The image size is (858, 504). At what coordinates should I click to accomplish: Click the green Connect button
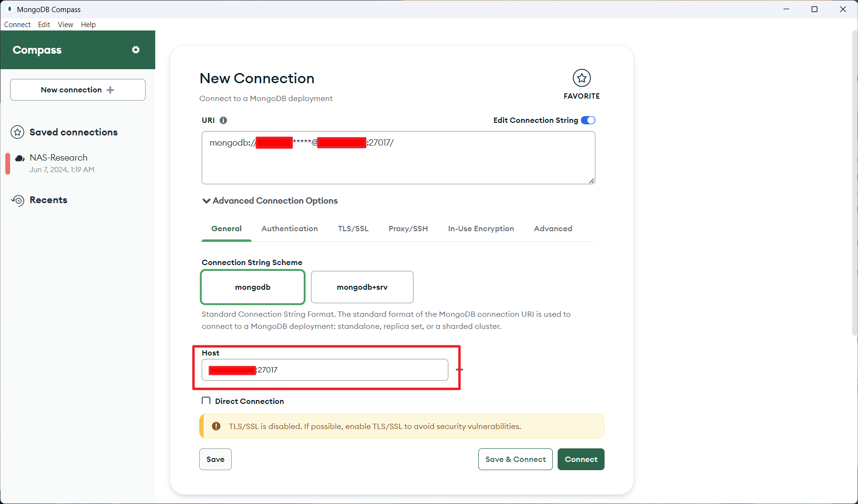(x=581, y=460)
